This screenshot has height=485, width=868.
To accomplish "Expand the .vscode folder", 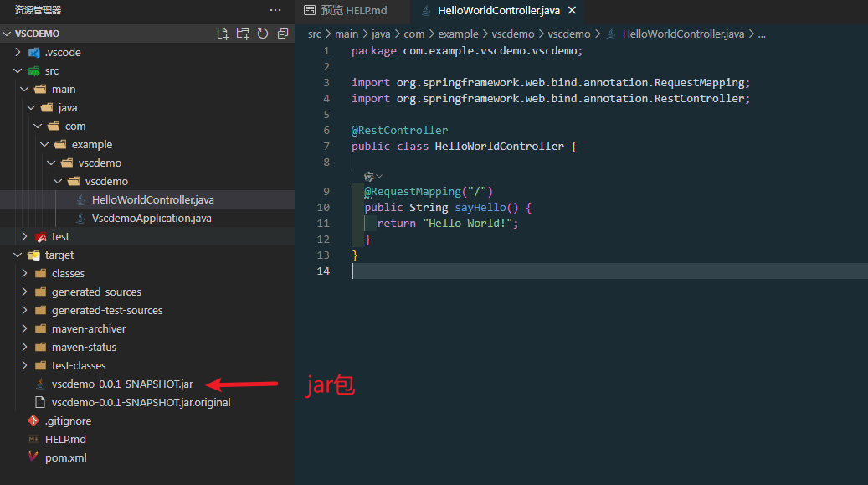I will pyautogui.click(x=18, y=52).
